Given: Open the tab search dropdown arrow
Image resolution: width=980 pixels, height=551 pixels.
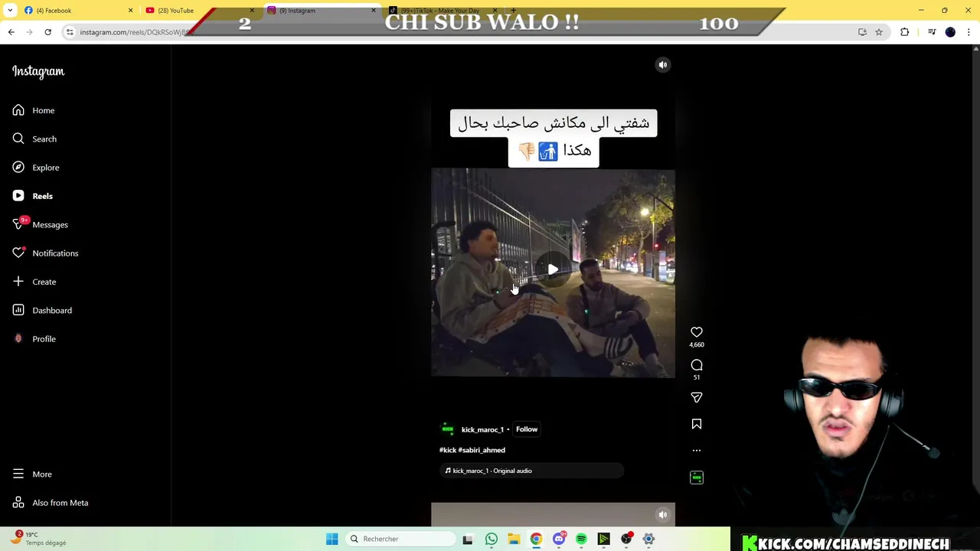Looking at the screenshot, I should point(10,11).
